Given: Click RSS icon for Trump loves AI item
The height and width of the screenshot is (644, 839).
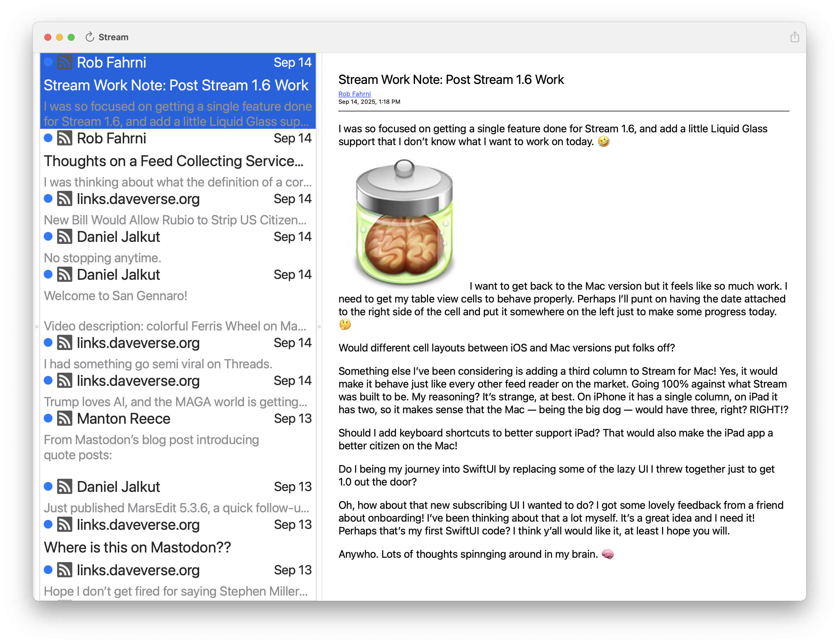Looking at the screenshot, I should [64, 381].
